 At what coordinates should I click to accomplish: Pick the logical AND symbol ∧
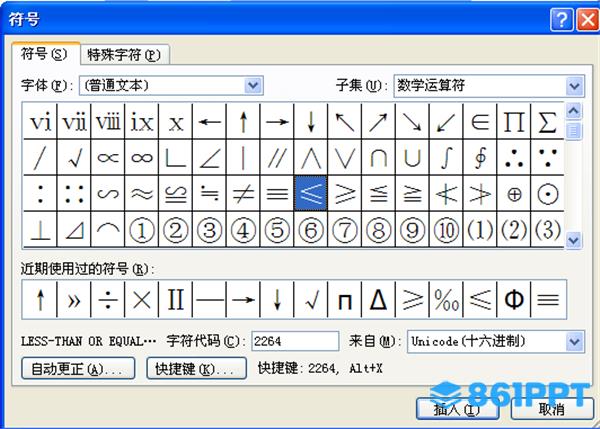click(x=311, y=157)
